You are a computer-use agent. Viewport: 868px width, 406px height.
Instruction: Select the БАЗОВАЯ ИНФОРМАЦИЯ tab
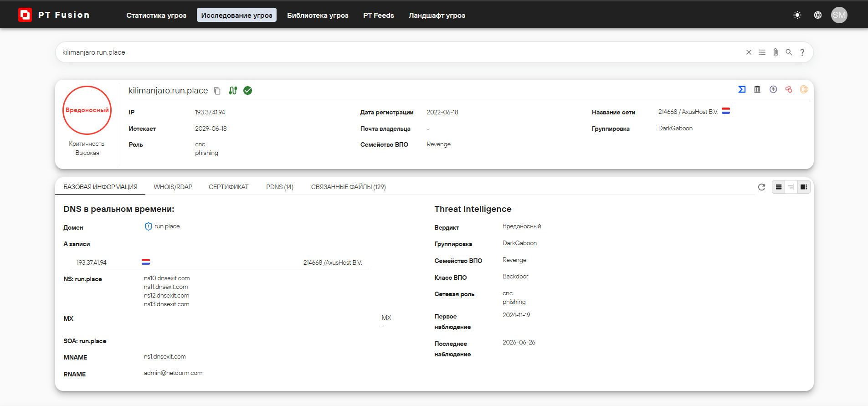(100, 187)
